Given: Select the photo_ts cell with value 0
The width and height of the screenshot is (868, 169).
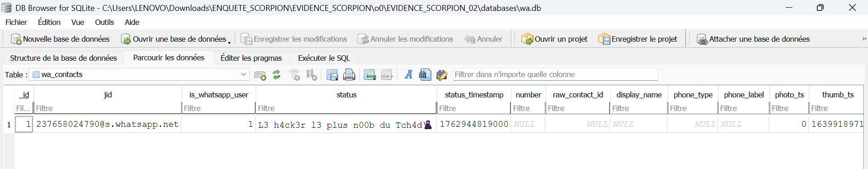Looking at the screenshot, I should pos(789,124).
